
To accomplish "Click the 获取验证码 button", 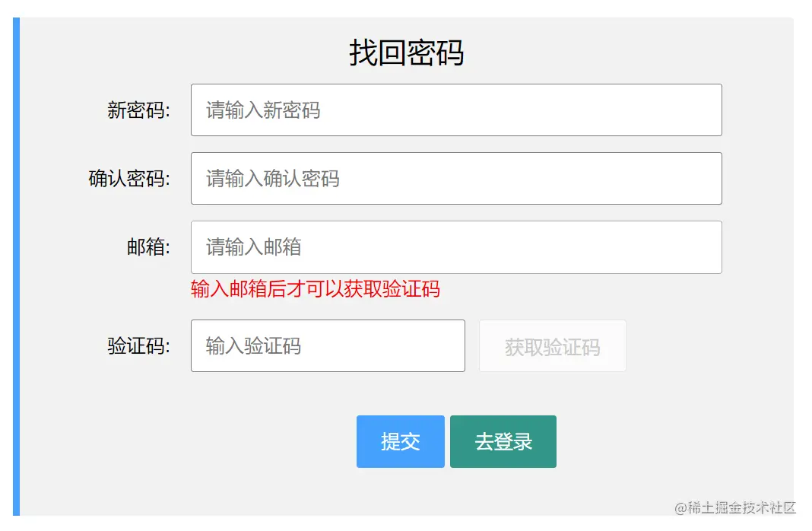I will (x=553, y=345).
